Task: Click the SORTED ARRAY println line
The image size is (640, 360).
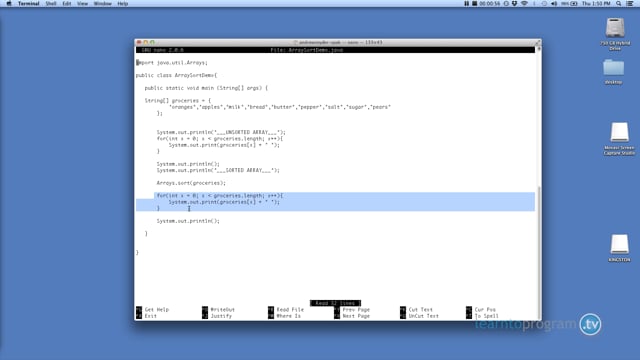Action: pyautogui.click(x=218, y=170)
